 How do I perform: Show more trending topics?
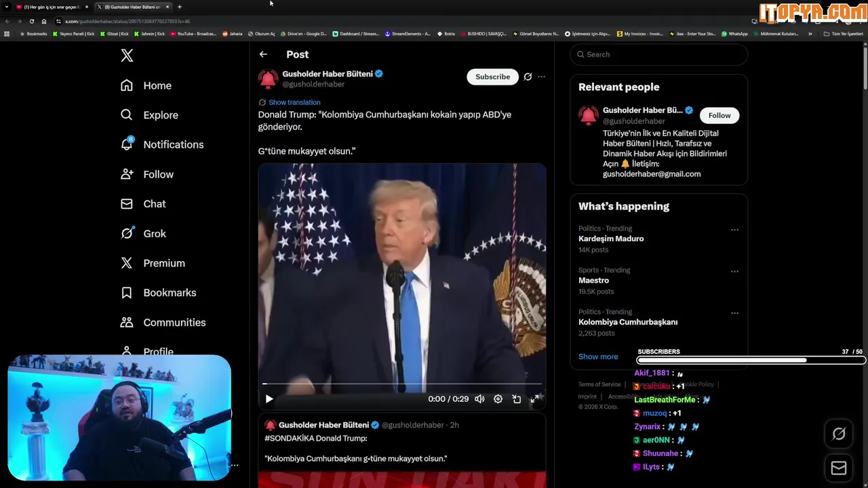coord(598,357)
